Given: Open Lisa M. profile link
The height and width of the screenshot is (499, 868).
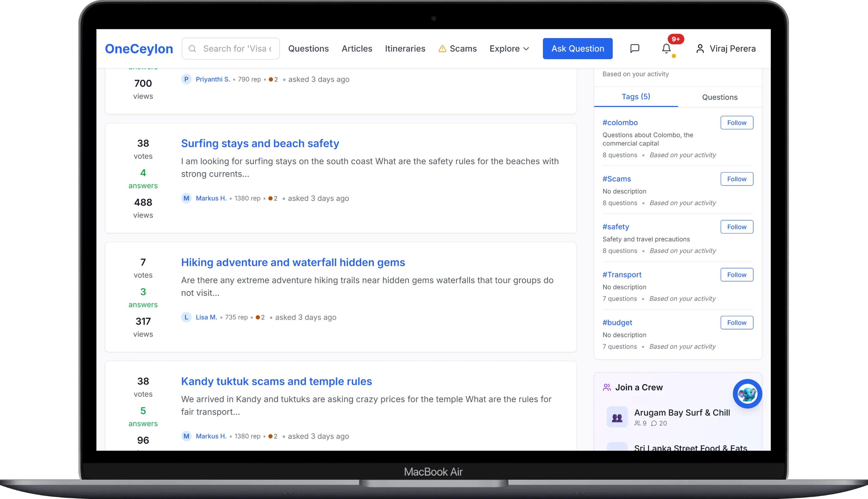Looking at the screenshot, I should (x=206, y=317).
